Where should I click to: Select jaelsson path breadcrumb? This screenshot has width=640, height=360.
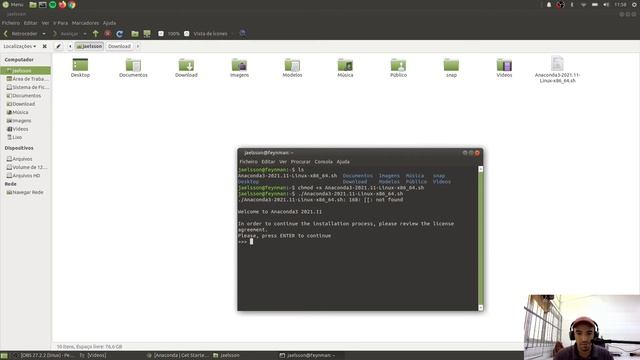[x=89, y=47]
